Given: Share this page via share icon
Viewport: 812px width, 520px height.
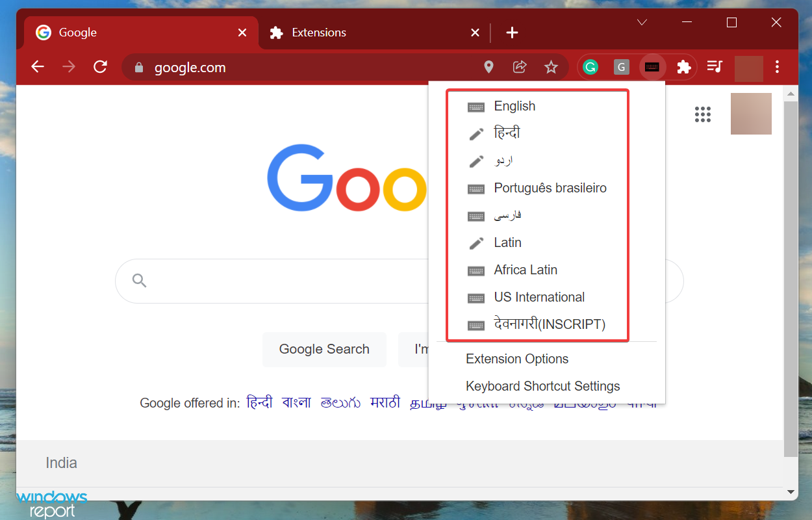Looking at the screenshot, I should (x=520, y=67).
